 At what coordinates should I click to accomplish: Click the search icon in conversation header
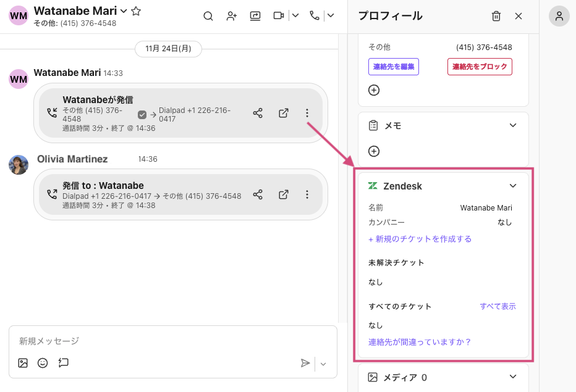click(208, 16)
